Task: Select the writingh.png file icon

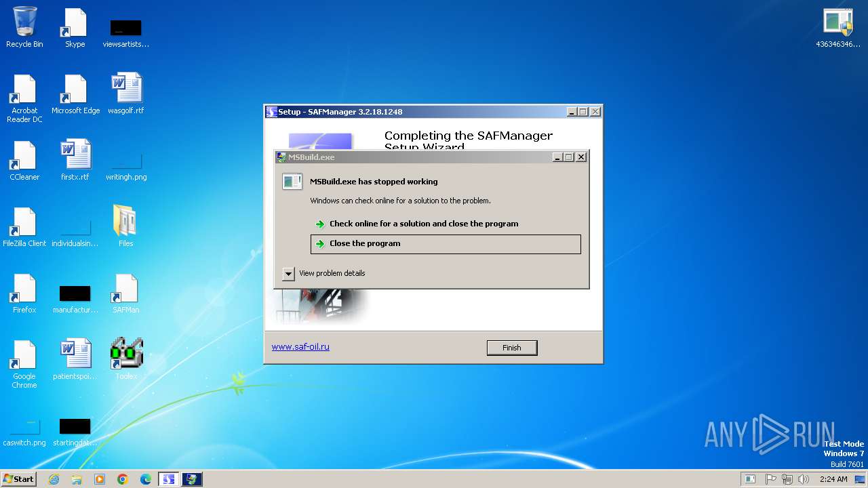Action: (126, 167)
